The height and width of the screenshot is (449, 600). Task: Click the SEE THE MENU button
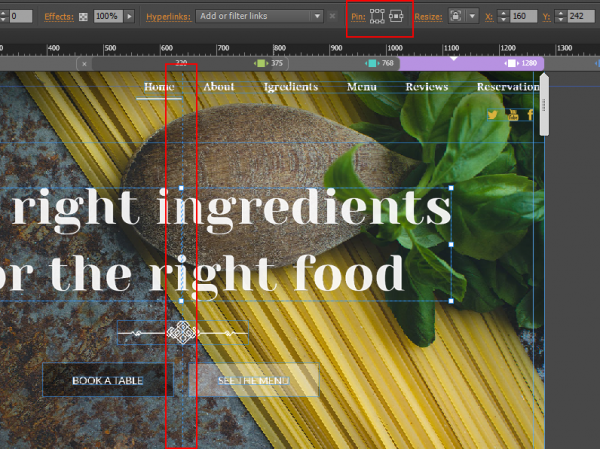253,380
